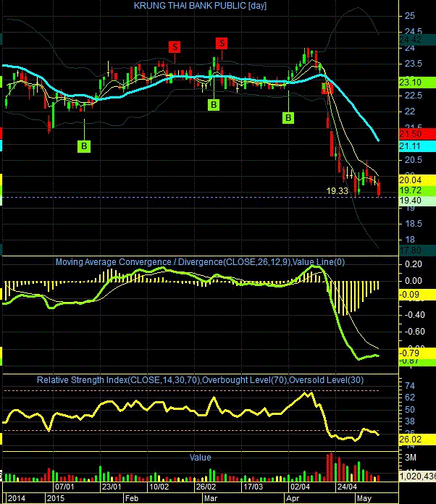Select the green B buy marker near 26/02
This screenshot has height=504, width=436.
click(x=214, y=105)
